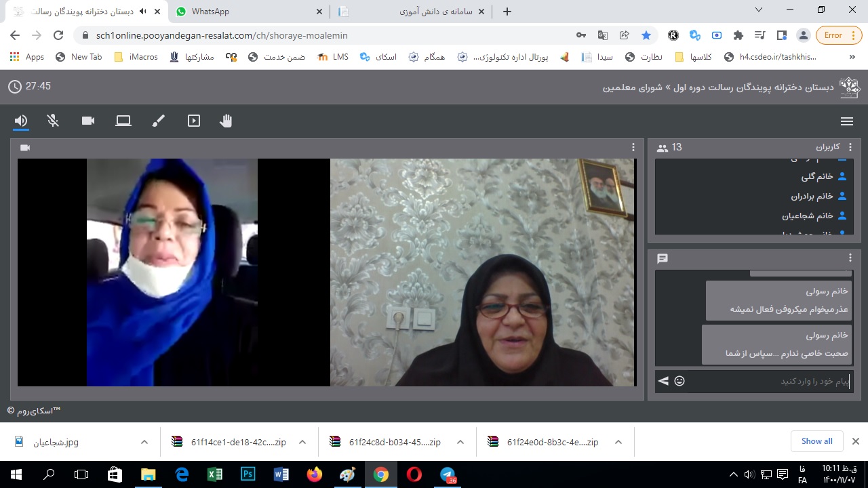Bookmark this page with star icon
Image resolution: width=868 pixels, height=488 pixels.
(646, 35)
